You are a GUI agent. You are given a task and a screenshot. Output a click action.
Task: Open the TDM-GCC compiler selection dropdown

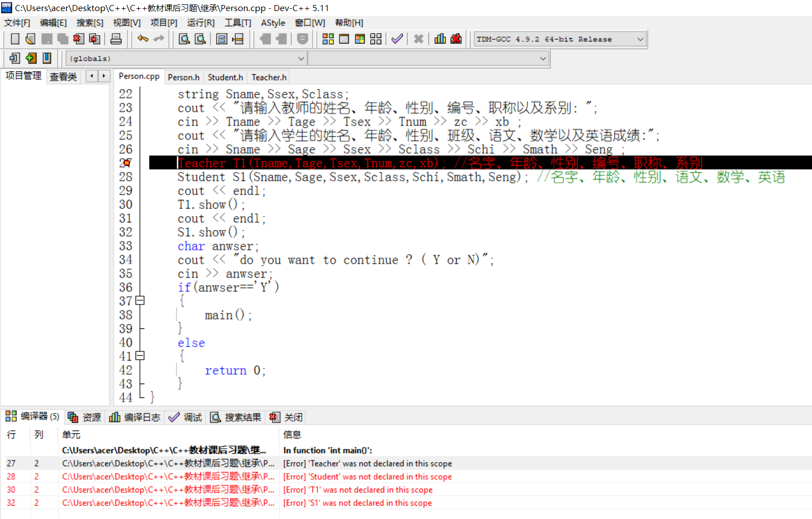point(560,39)
